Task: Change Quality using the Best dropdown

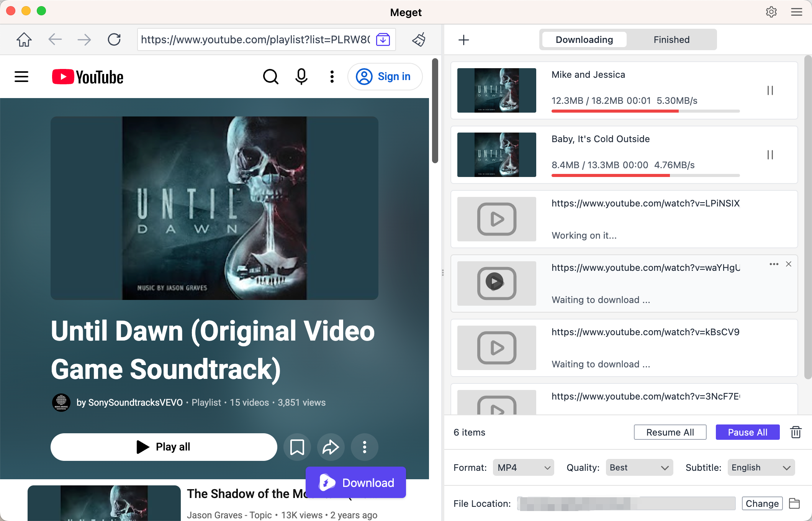Action: point(639,467)
